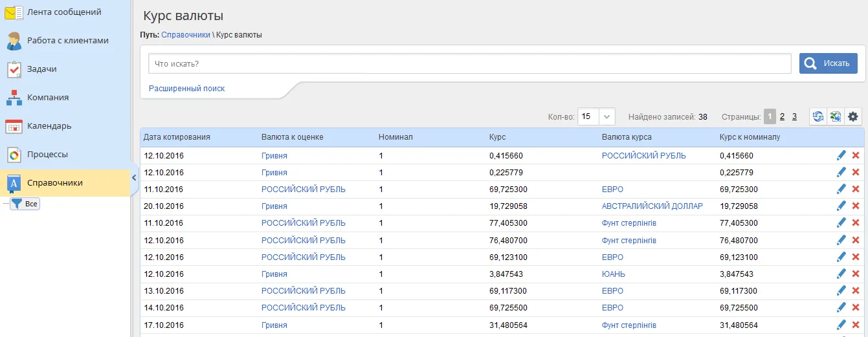Image resolution: width=868 pixels, height=337 pixels.
Task: Open Работа с клиентами menu item
Action: click(67, 41)
